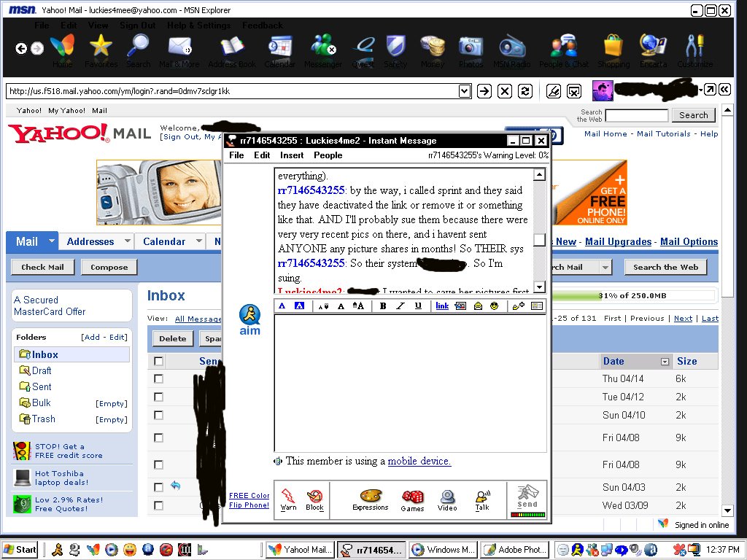Toggle bold in AIM formatting bar
Image resolution: width=747 pixels, height=560 pixels.
382,306
